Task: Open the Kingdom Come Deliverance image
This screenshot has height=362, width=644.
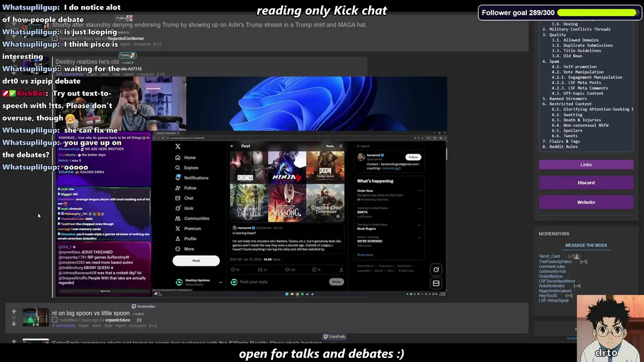Action: [326, 202]
